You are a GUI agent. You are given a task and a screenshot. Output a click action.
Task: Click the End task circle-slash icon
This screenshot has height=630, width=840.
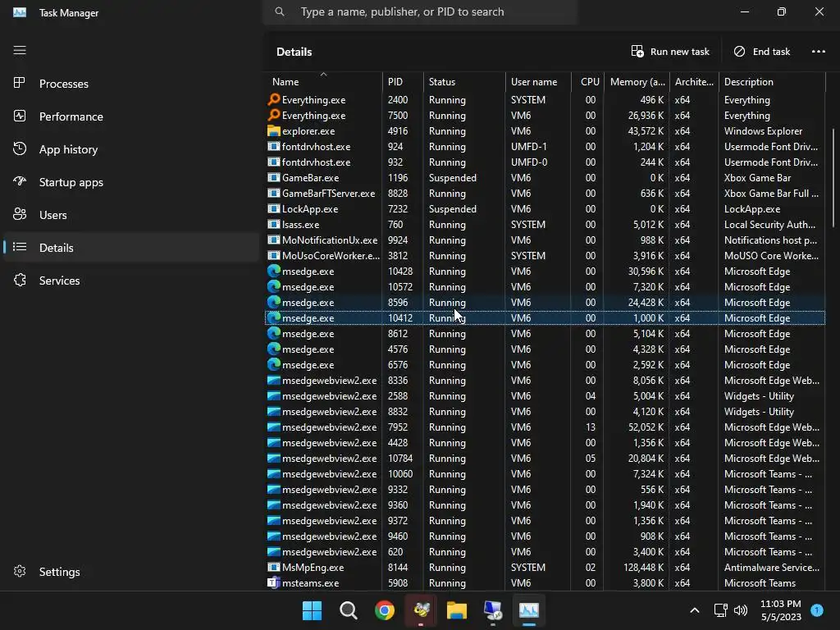click(739, 51)
